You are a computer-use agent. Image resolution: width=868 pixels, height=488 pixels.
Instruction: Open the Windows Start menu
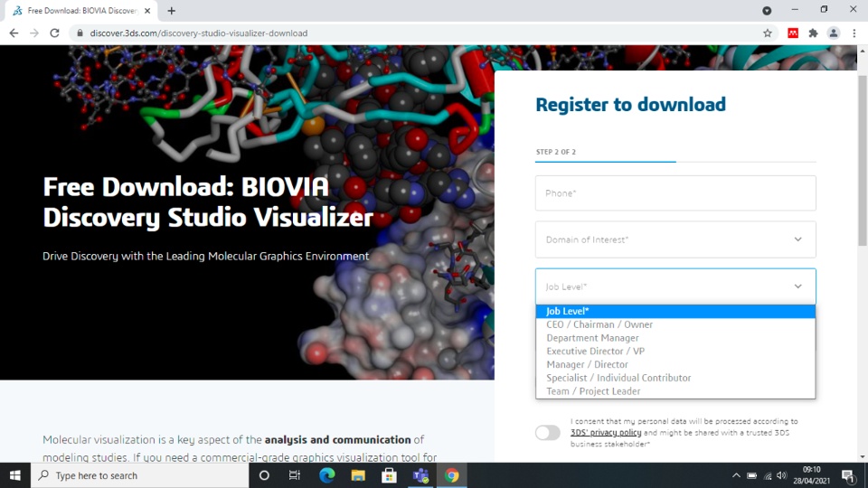(15, 475)
